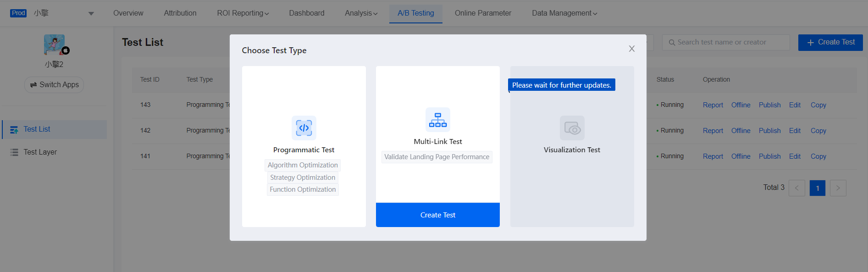Click the Test Type column header
The width and height of the screenshot is (868, 272).
[199, 79]
